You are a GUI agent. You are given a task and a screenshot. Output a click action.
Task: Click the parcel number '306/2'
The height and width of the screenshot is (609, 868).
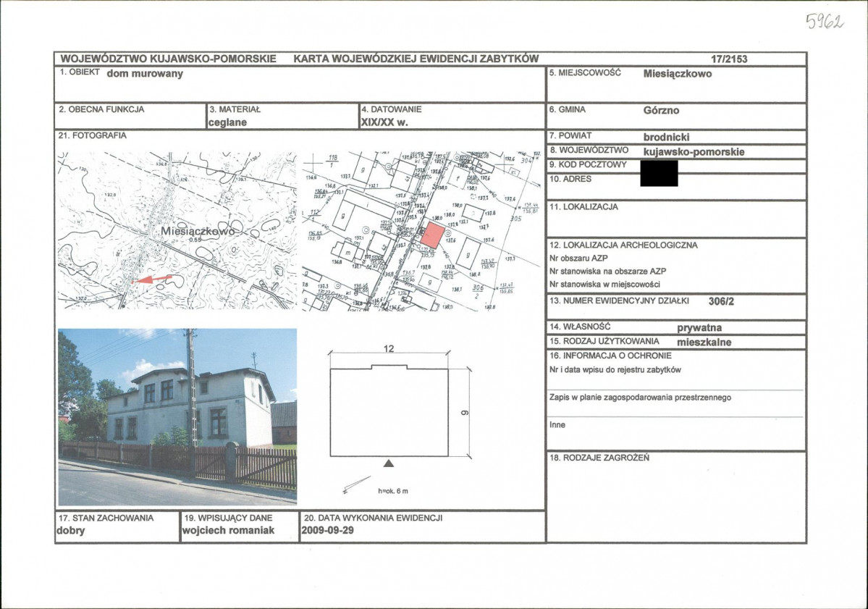pyautogui.click(x=721, y=302)
